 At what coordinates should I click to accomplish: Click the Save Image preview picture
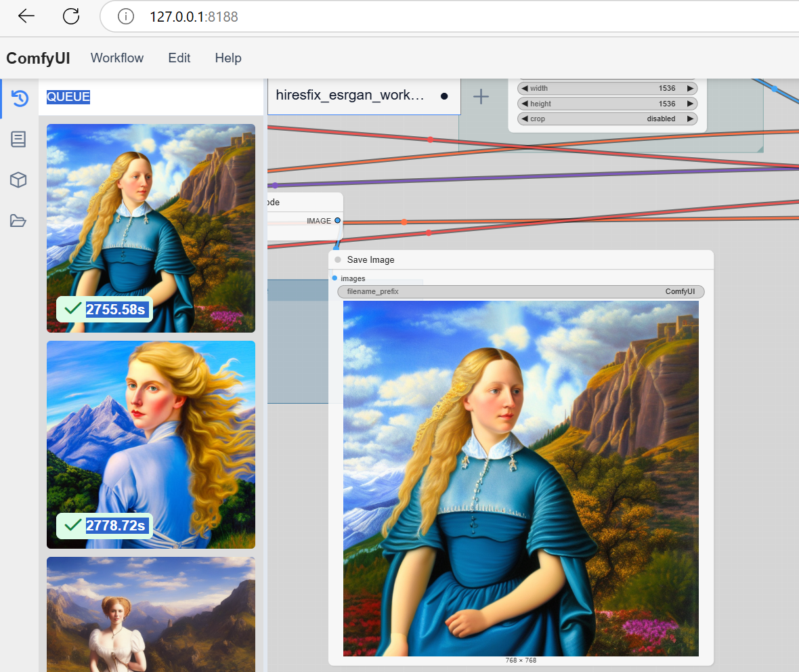click(521, 478)
